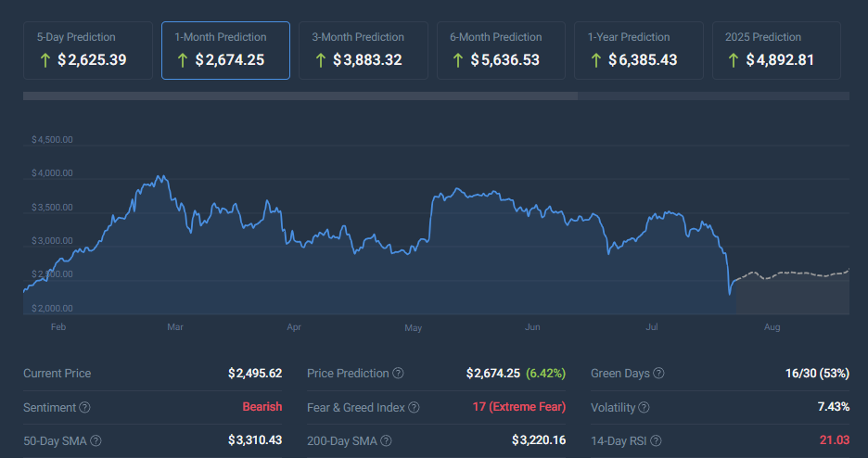Click the dashed forecast line in August
The height and width of the screenshot is (458, 868).
pyautogui.click(x=788, y=273)
